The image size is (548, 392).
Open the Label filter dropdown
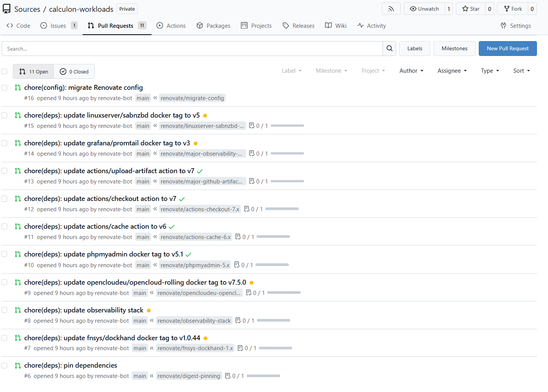[x=292, y=71]
